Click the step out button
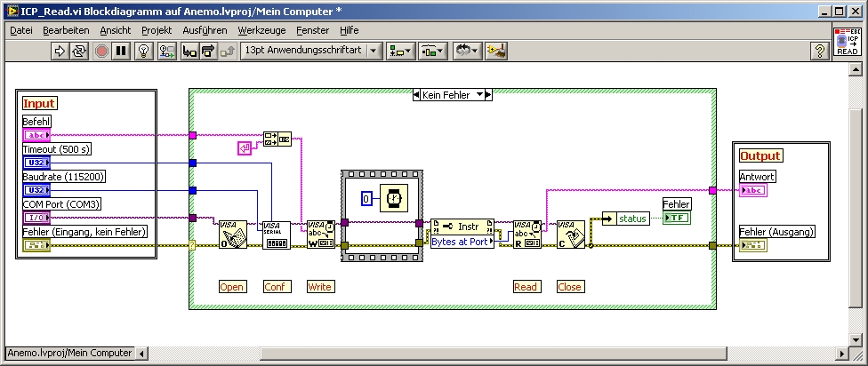The width and height of the screenshot is (868, 366). [x=228, y=51]
